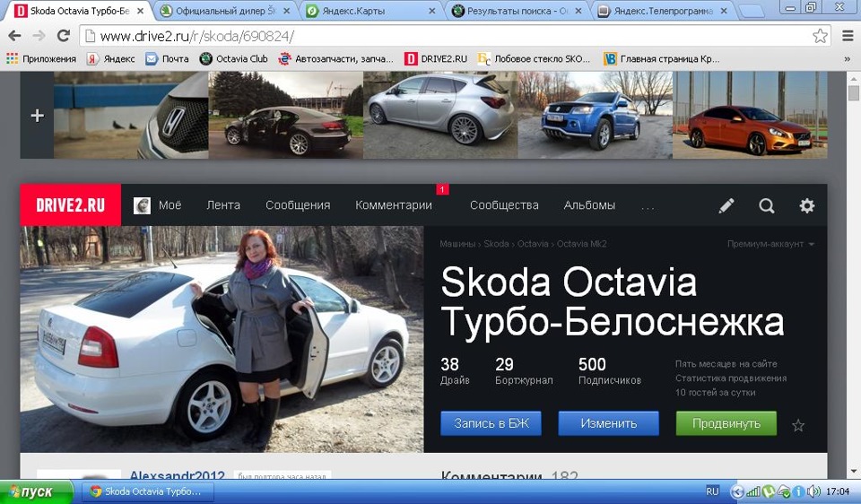
Task: Open the Сообщества menu item
Action: 504,205
